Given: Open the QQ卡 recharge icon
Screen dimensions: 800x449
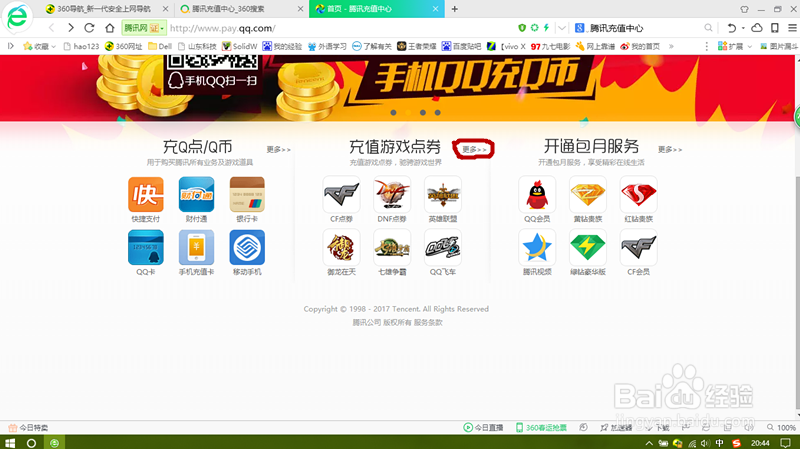Looking at the screenshot, I should coord(146,247).
